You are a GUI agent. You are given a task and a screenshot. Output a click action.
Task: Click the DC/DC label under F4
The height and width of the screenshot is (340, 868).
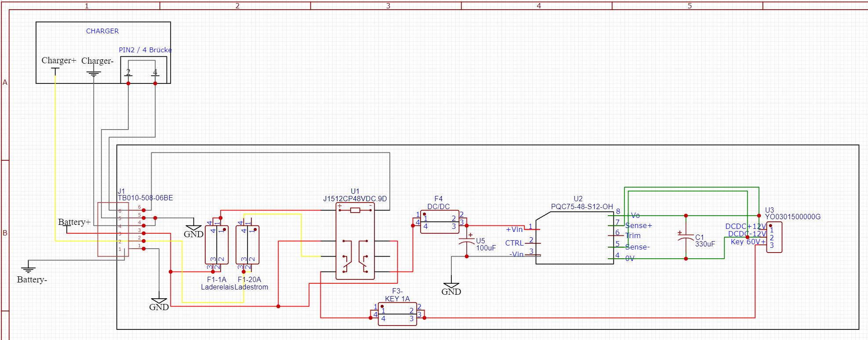(439, 206)
